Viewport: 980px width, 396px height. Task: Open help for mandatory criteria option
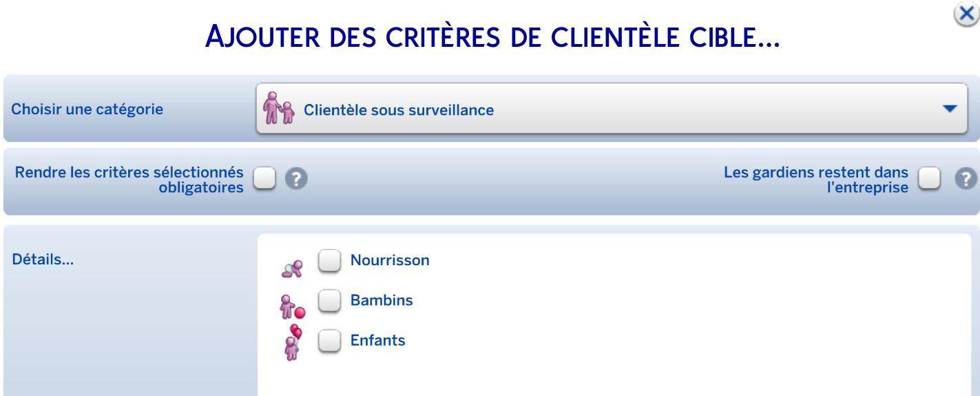click(x=296, y=180)
